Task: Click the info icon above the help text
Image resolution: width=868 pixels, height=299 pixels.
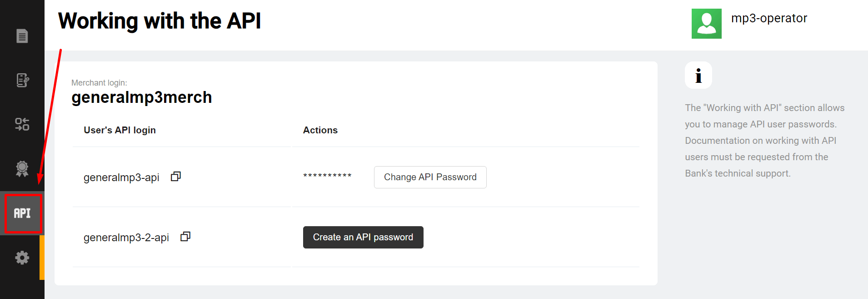Action: click(698, 76)
